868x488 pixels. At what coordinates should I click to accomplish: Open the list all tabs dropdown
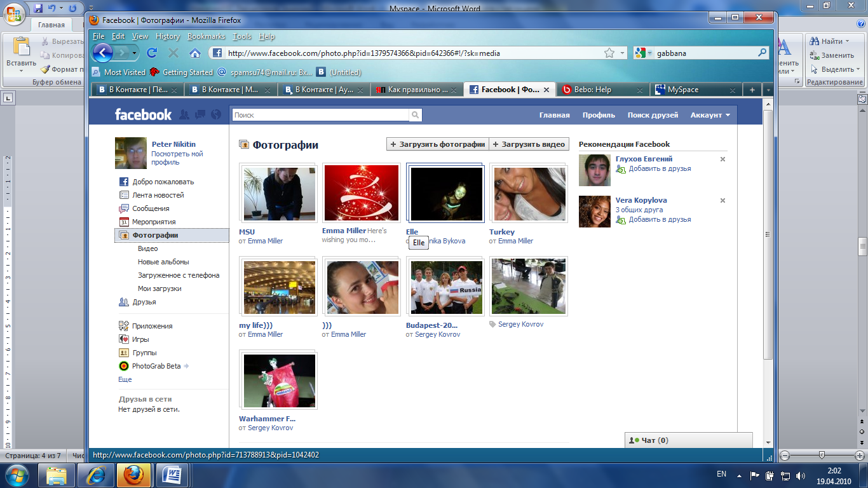point(768,90)
